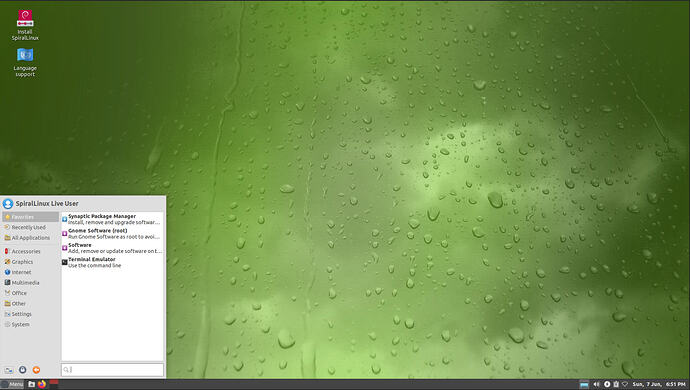Open the Software app entry

click(112, 248)
